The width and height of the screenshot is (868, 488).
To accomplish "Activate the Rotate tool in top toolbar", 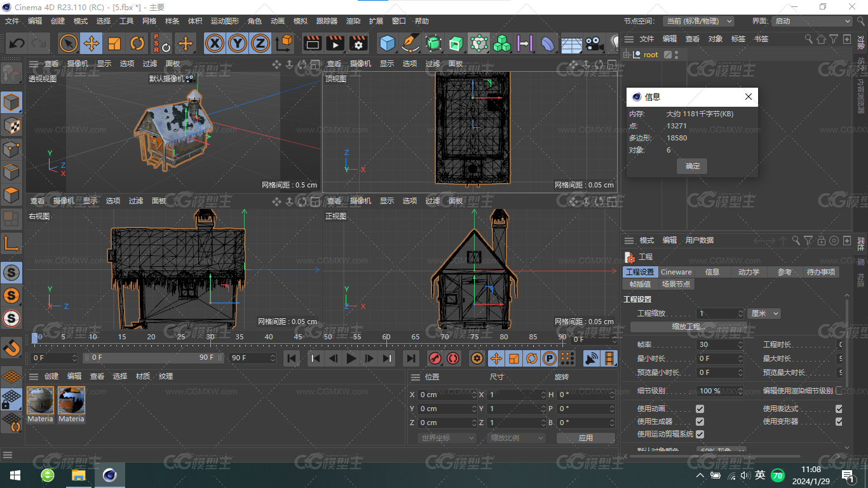I will click(137, 43).
